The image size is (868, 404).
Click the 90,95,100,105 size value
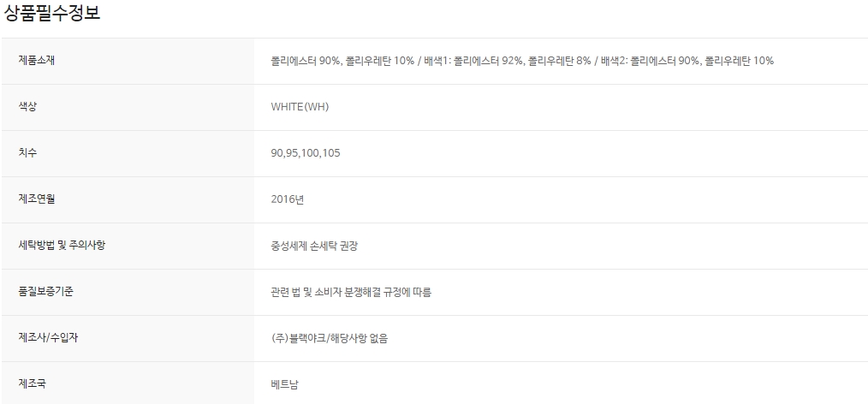click(305, 153)
